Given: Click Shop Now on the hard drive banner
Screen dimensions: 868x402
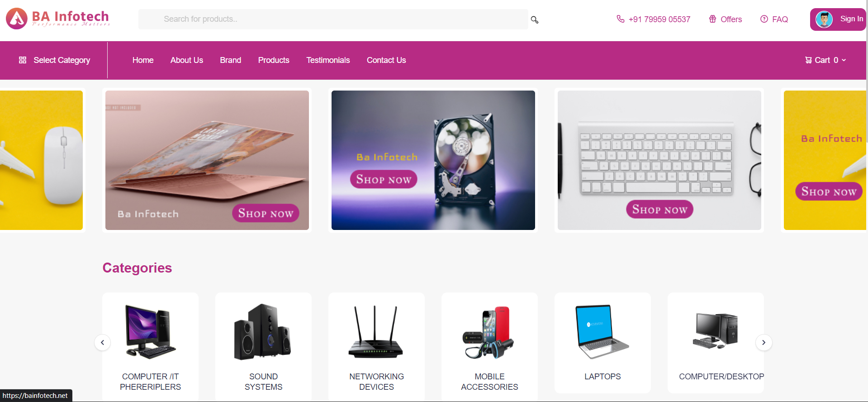Looking at the screenshot, I should pos(384,179).
